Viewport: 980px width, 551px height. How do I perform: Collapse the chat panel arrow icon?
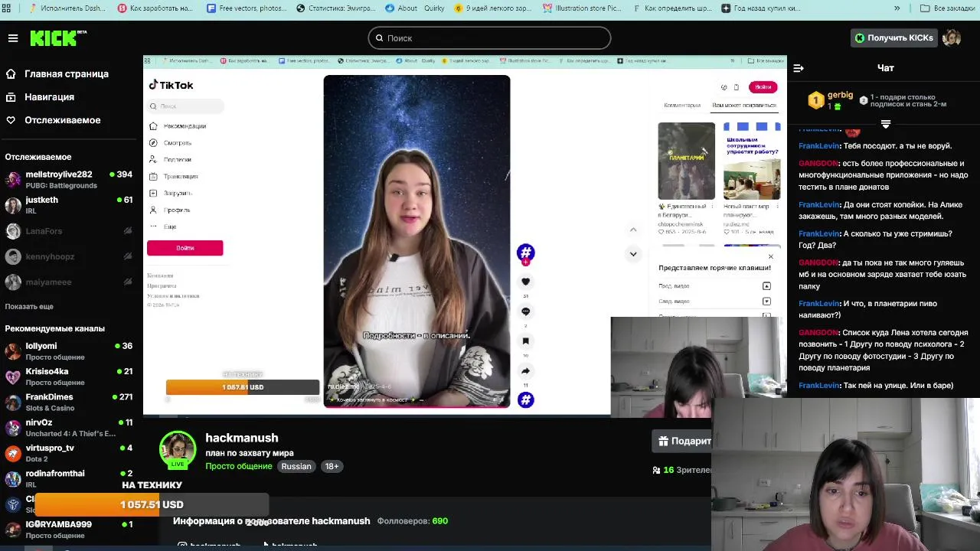click(799, 68)
